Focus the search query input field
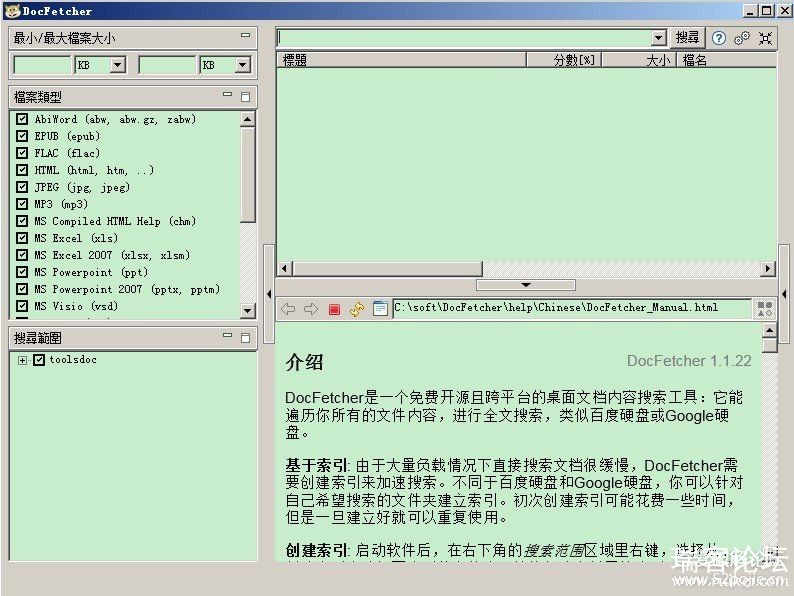794x596 pixels. (x=464, y=37)
